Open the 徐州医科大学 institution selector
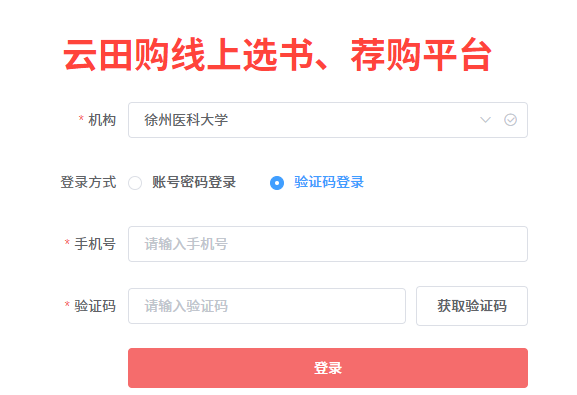 coord(328,120)
